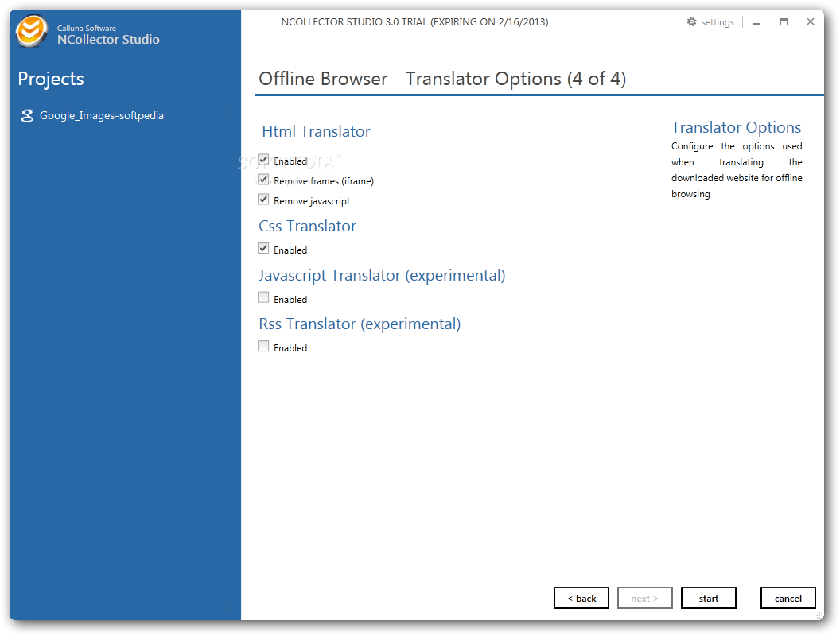
Task: Click the NCollector Studio logo icon
Action: pos(31,31)
